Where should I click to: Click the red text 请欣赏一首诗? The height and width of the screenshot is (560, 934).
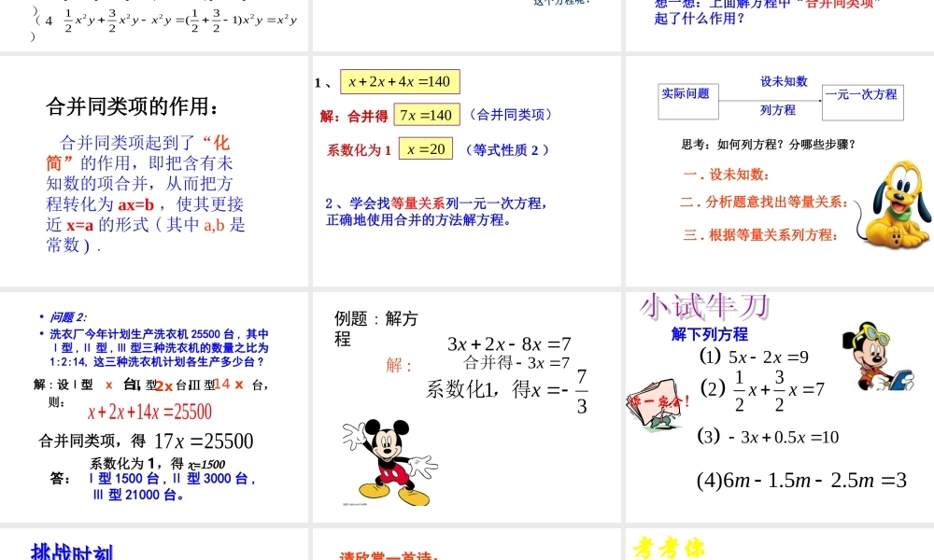click(x=389, y=556)
